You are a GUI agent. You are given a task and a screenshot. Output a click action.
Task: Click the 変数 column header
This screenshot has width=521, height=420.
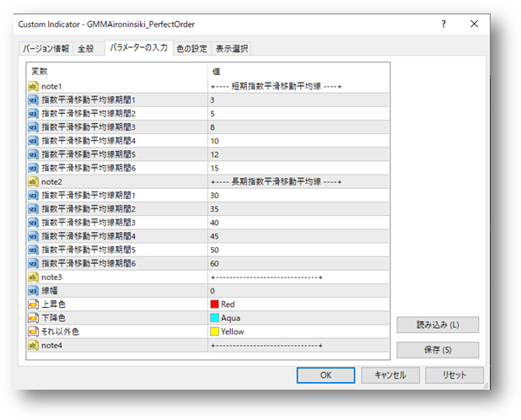(117, 71)
